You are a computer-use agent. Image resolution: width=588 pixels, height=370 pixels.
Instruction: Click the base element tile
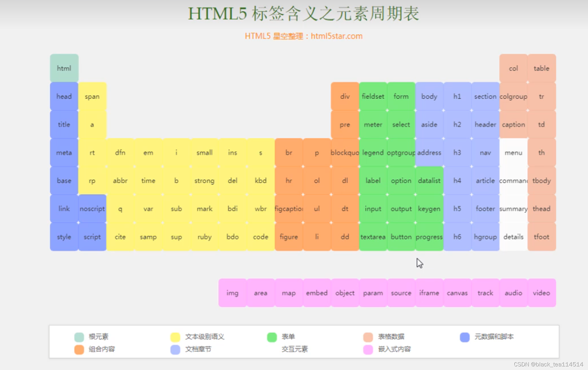click(x=64, y=181)
